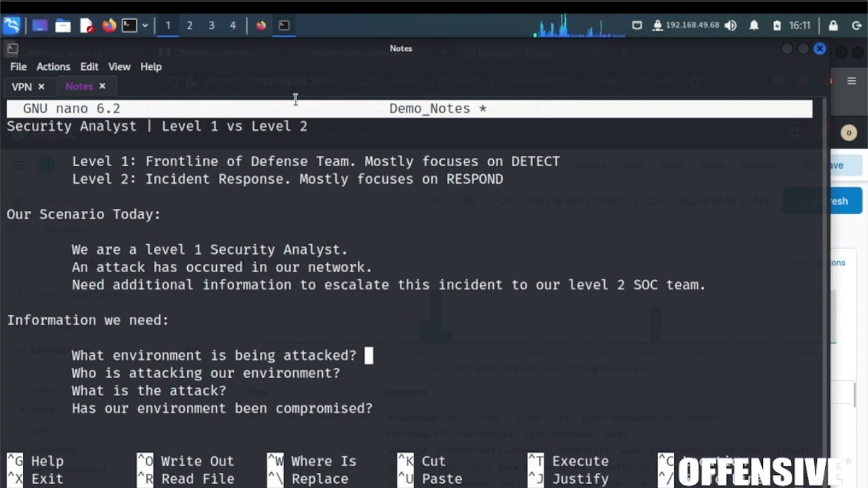Screen dimensions: 868x488
Task: Switch to workspace 2
Action: tap(189, 26)
